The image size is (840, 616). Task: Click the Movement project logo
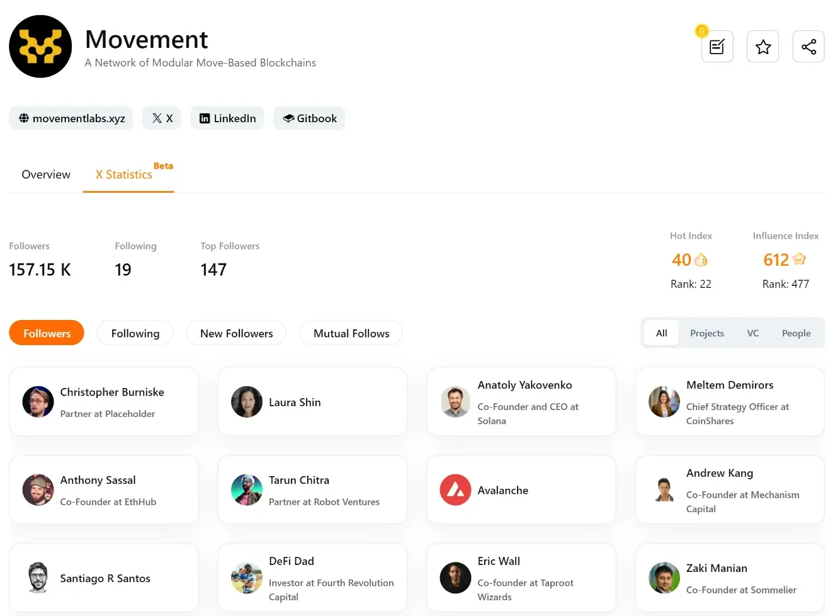[x=40, y=47]
